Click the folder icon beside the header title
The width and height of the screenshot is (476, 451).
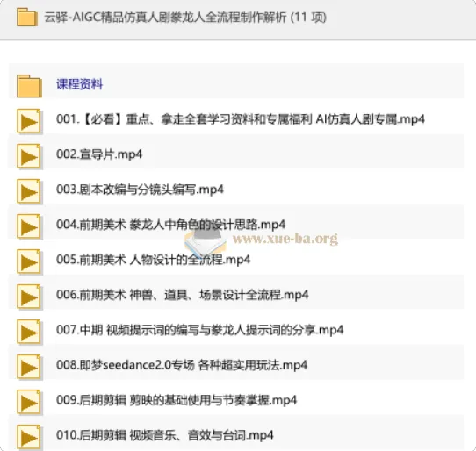pos(27,17)
